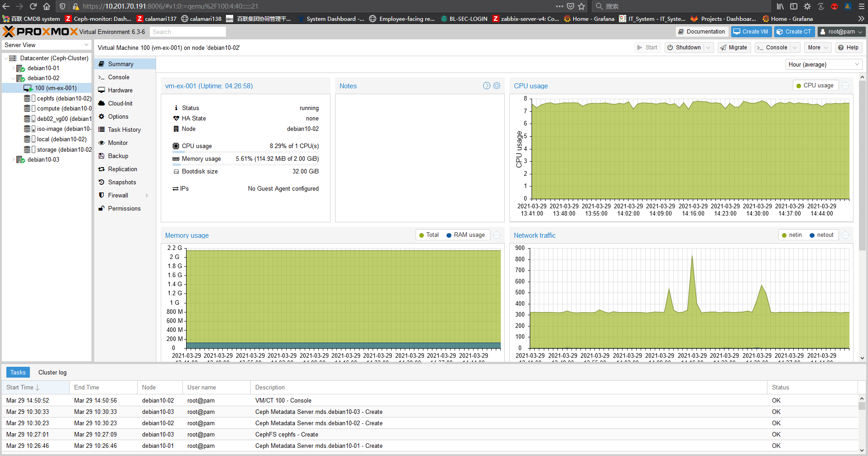Switch to the Cluster log tab
Screen dimensions: 868x456
point(53,372)
